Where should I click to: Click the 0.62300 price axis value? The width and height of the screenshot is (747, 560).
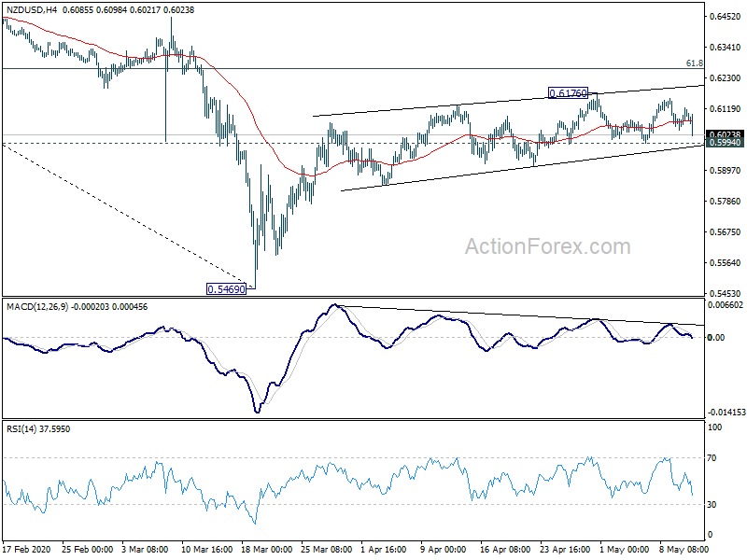click(726, 77)
